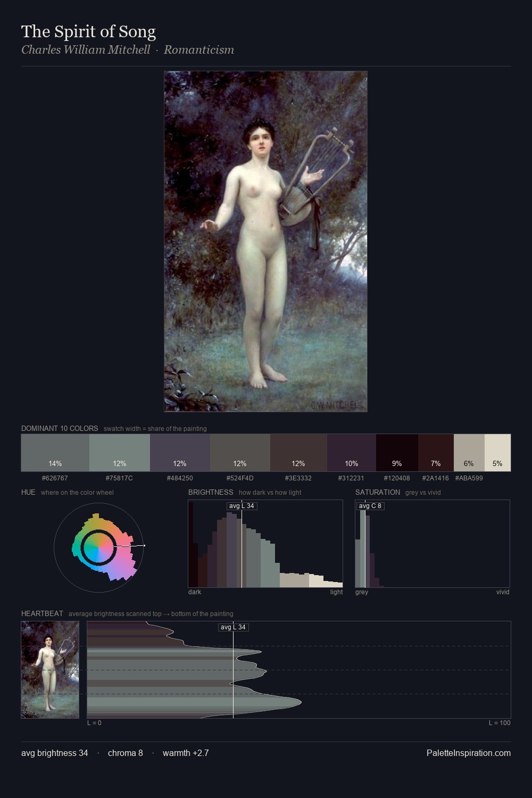Click the brightness histogram chart

[265, 544]
